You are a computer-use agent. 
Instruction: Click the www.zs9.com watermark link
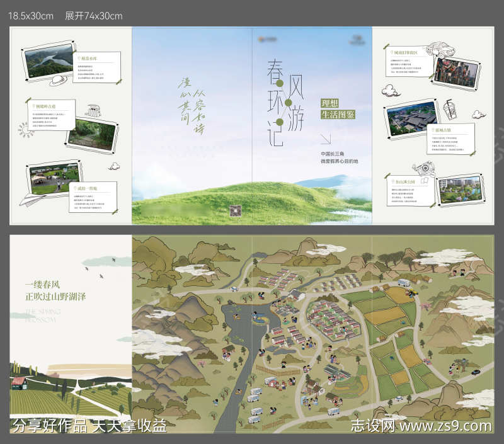441,426
